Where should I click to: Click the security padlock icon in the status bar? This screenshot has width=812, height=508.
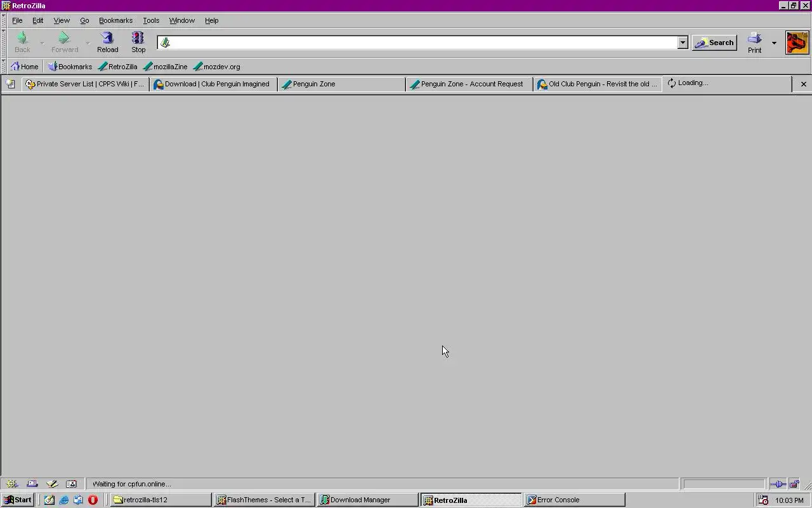(x=794, y=484)
